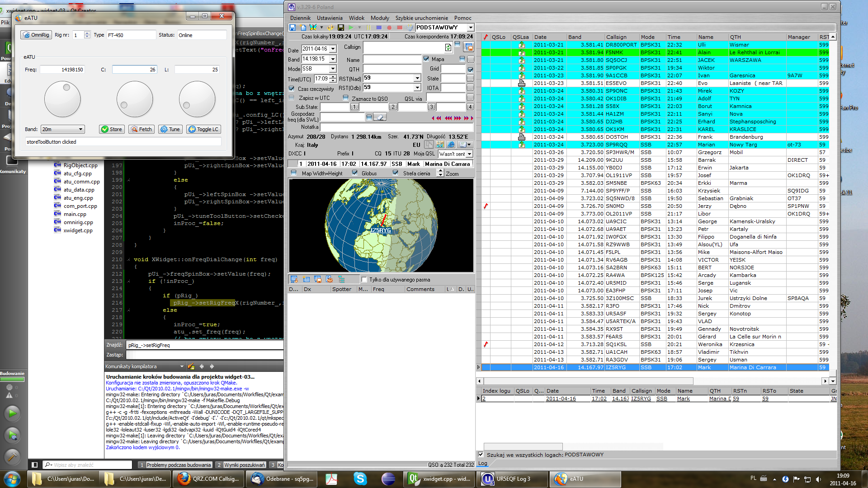Click the blue floppy save icon
868x488 pixels.
(292, 28)
